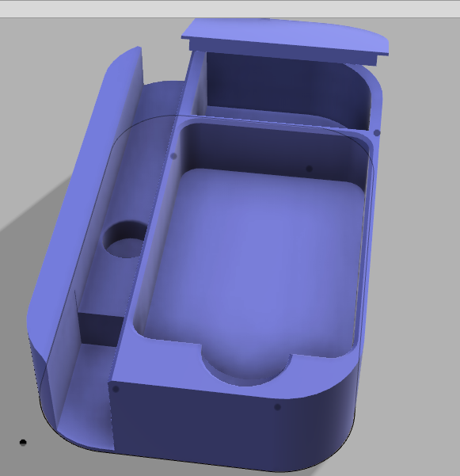Click vertex dot on the pocket's back wall
Viewport: 460px width, 476px height.
pyautogui.click(x=309, y=169)
